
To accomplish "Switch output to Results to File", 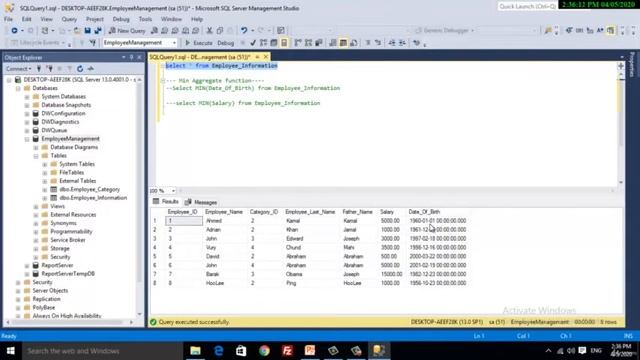I will (x=354, y=43).
